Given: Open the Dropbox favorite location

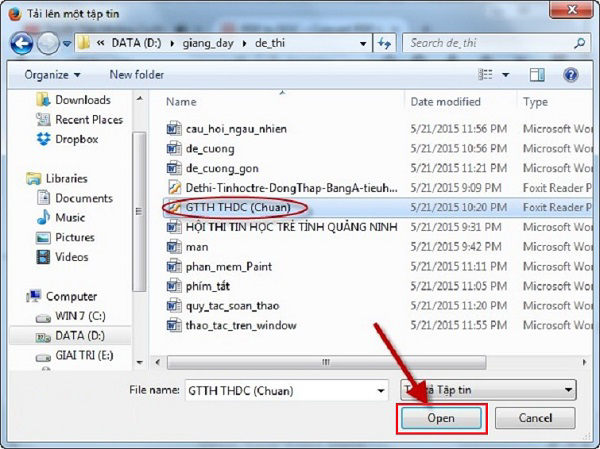Looking at the screenshot, I should [x=76, y=139].
